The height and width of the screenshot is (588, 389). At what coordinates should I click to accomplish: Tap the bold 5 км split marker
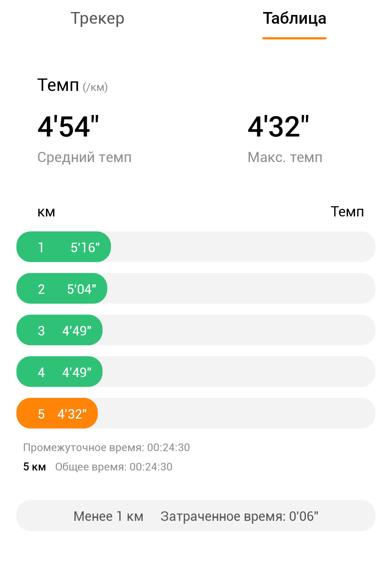(x=35, y=467)
